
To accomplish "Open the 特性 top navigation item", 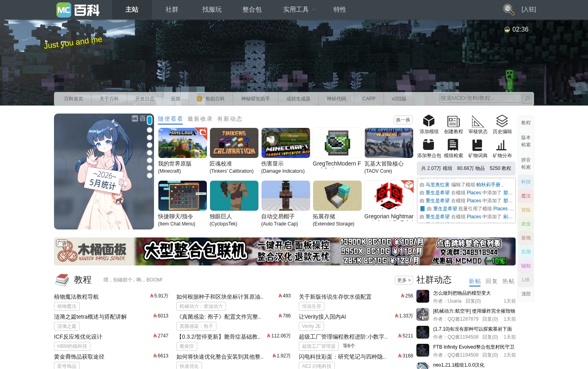I will coord(340,10).
